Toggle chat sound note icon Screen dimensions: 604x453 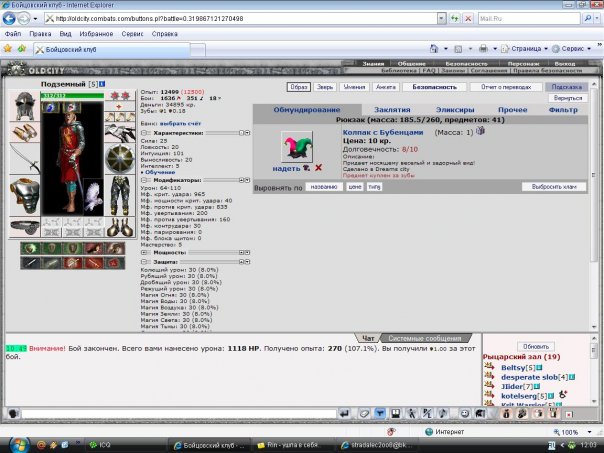click(x=442, y=413)
